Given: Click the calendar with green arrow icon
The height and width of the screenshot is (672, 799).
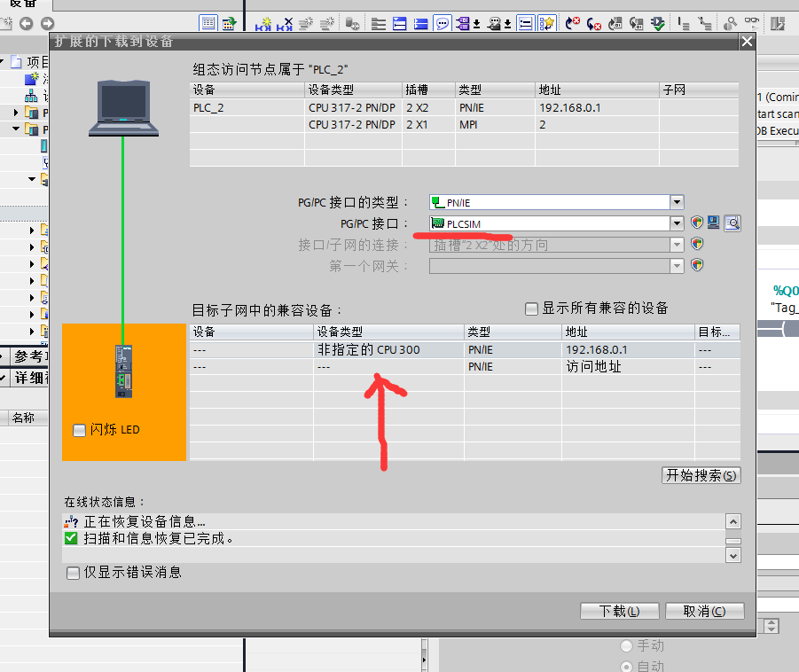Looking at the screenshot, I should tap(229, 23).
